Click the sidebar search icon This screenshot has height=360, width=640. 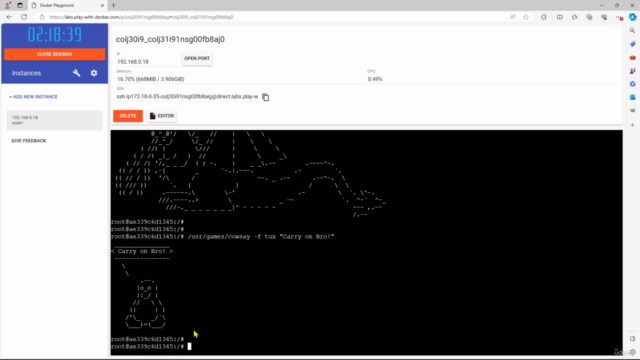pyautogui.click(x=632, y=31)
